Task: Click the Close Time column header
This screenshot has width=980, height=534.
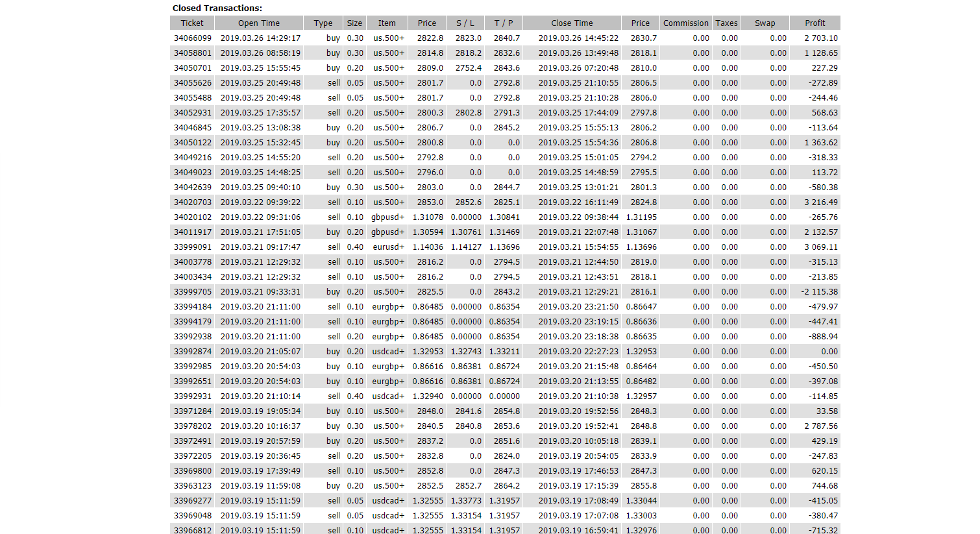Action: click(572, 23)
